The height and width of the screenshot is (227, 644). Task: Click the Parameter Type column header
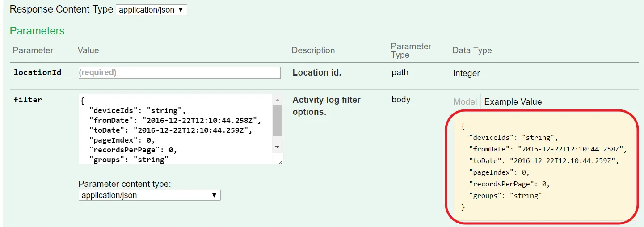411,50
